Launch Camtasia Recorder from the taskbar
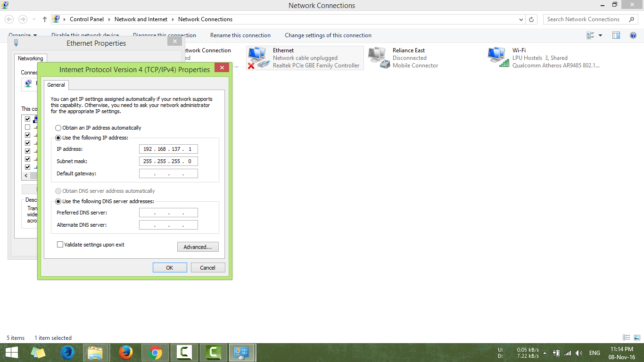This screenshot has height=362, width=644. coord(213,352)
